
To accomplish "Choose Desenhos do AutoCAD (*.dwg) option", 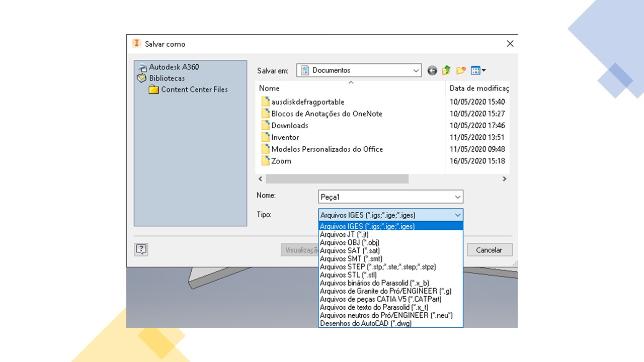I will 390,323.
